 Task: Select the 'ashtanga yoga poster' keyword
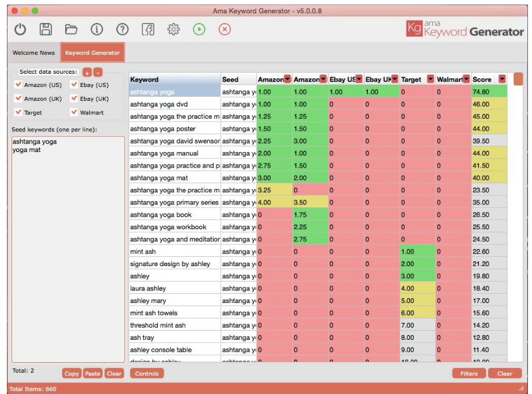click(174, 128)
